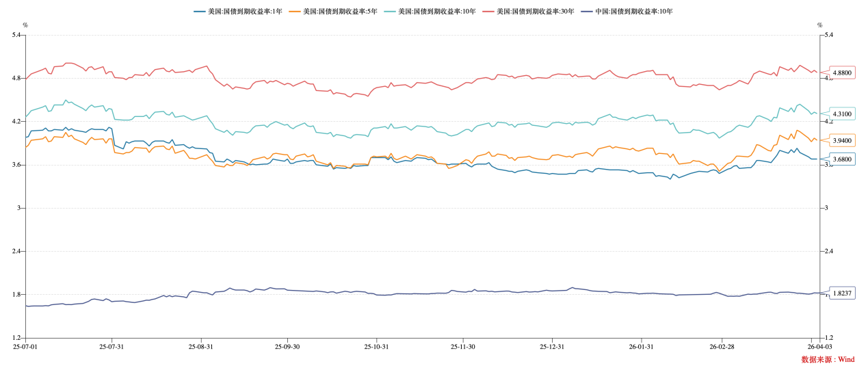The width and height of the screenshot is (868, 370).
Task: Click the red 30年 legend line marker
Action: (488, 12)
